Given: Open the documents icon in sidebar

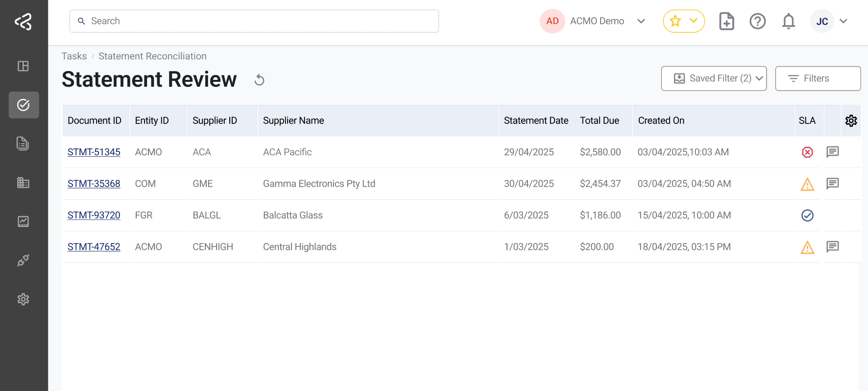Looking at the screenshot, I should click(x=24, y=144).
